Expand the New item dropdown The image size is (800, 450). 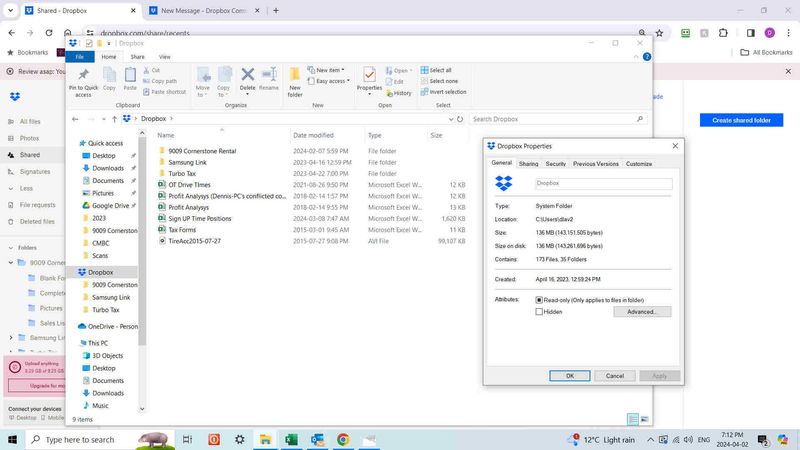(x=327, y=70)
